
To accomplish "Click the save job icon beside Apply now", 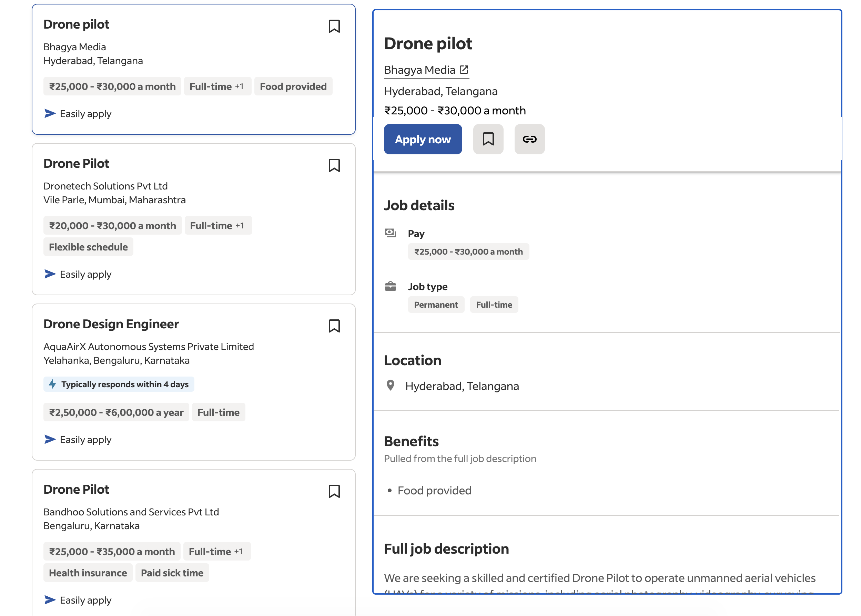I will [x=488, y=139].
